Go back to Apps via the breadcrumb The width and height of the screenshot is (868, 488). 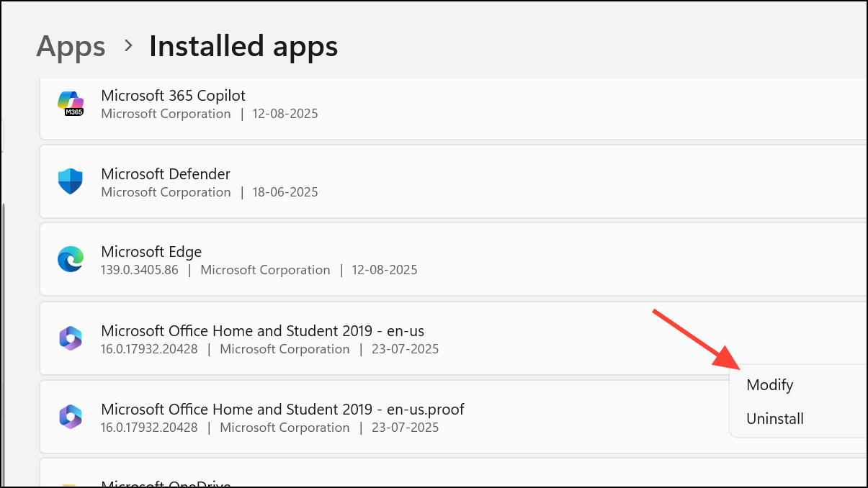(71, 47)
